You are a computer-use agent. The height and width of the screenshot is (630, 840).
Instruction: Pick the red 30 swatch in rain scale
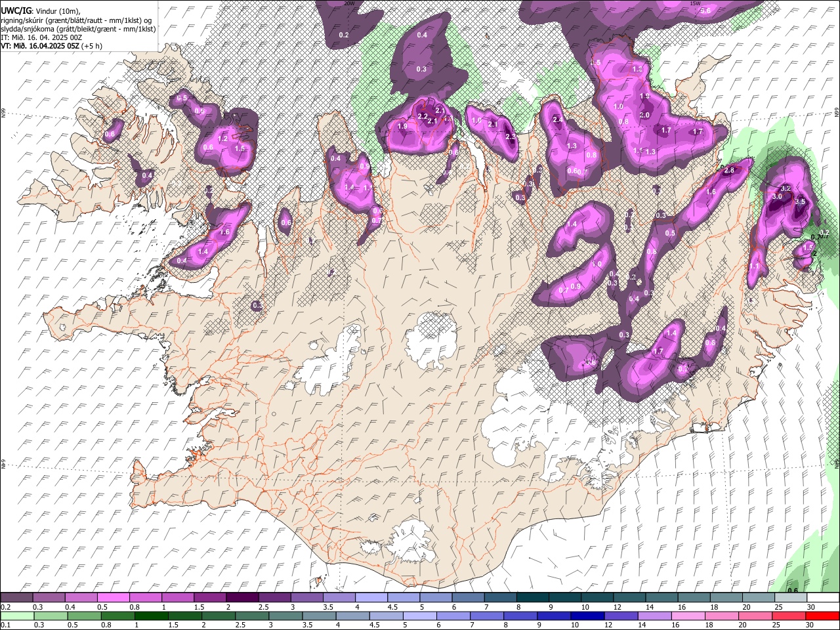tap(822, 616)
